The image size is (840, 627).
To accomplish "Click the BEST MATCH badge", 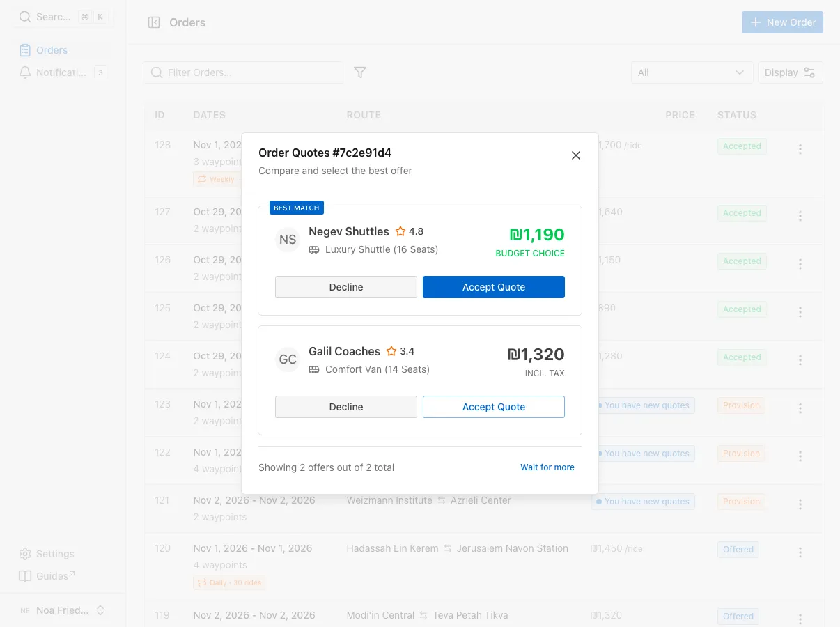I will (x=297, y=208).
